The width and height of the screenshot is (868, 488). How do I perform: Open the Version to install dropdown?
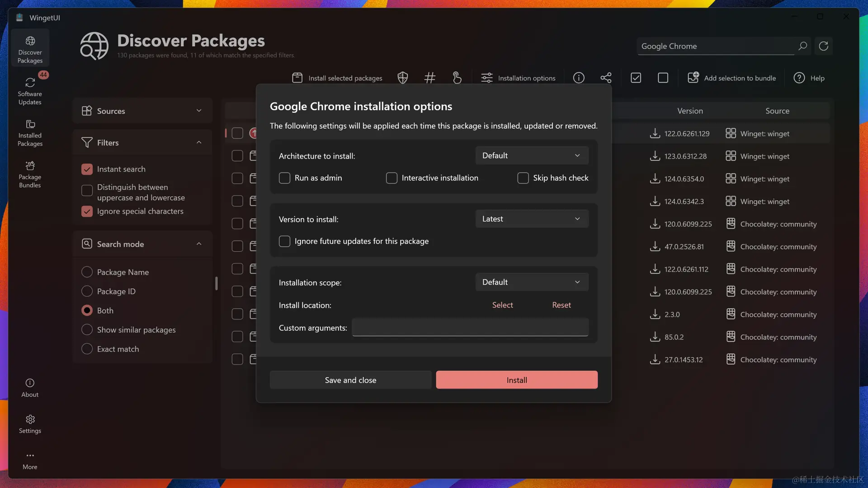point(532,219)
